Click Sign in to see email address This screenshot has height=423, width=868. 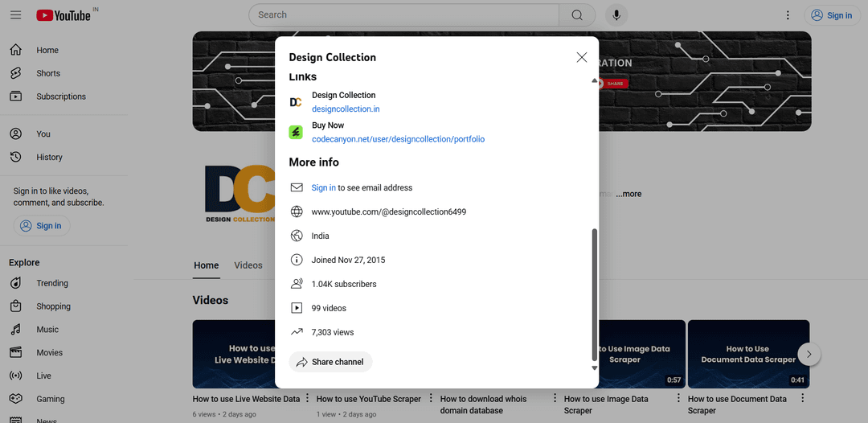pyautogui.click(x=323, y=187)
